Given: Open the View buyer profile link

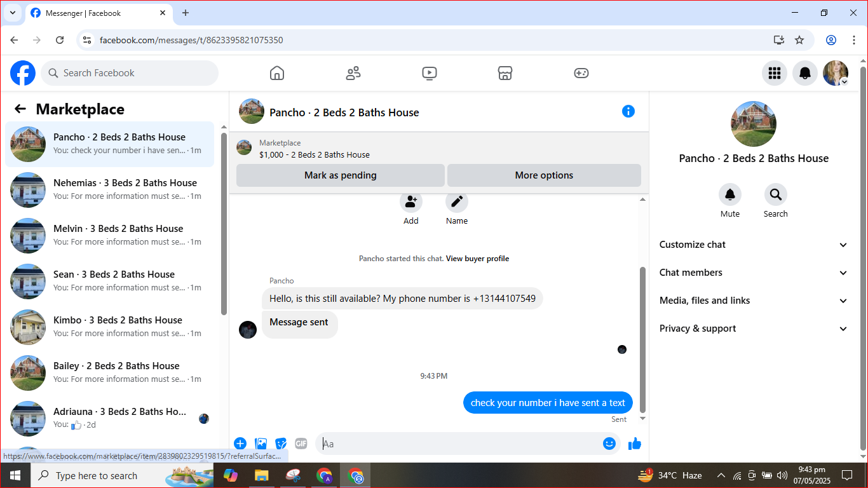Looking at the screenshot, I should 477,259.
